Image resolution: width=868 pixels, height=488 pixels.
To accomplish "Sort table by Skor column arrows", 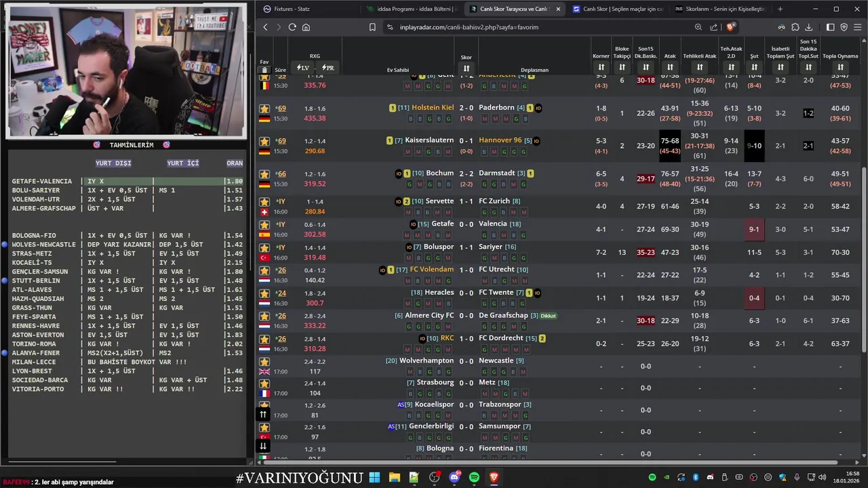I will (467, 68).
